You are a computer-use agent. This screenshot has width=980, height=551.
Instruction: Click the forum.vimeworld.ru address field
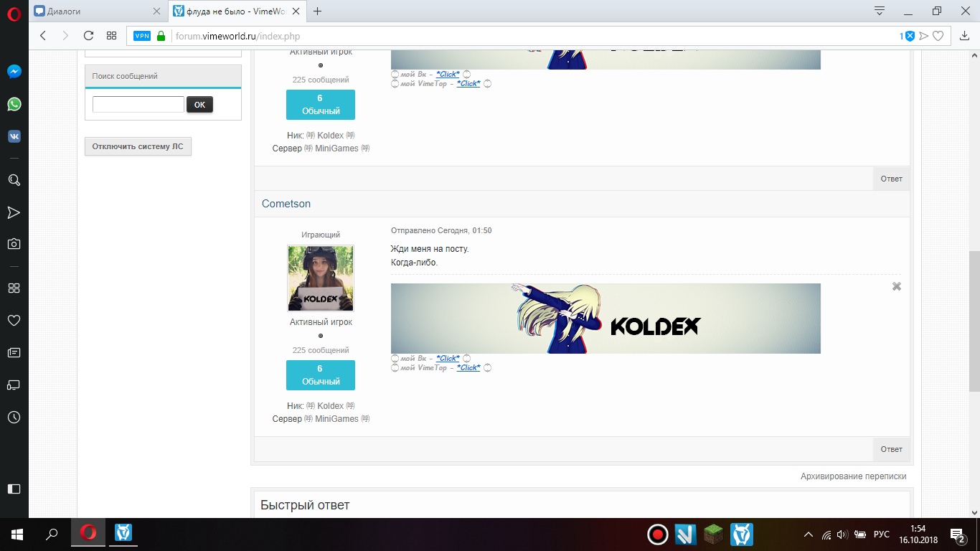(531, 36)
